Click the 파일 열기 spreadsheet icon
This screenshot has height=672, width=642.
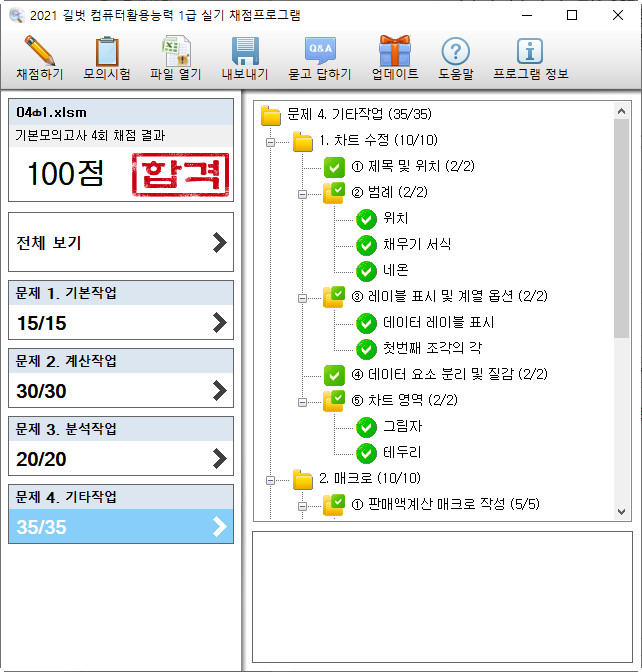pyautogui.click(x=176, y=51)
